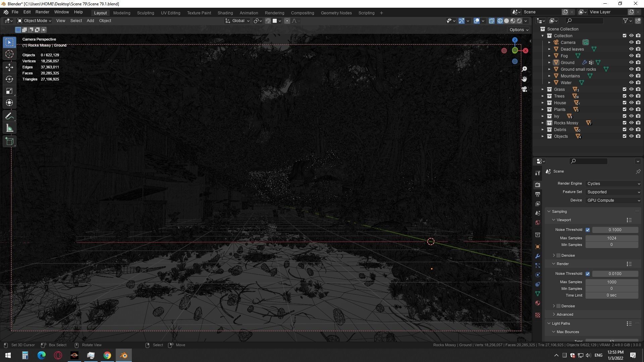
Task: Hide the Fog object in viewport
Action: (631, 56)
